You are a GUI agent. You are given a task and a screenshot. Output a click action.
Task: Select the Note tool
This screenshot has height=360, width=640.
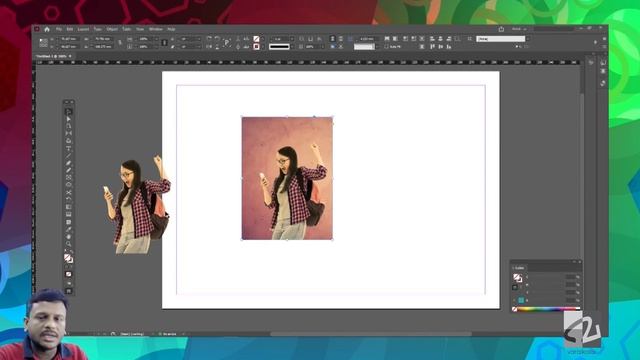coord(69,222)
